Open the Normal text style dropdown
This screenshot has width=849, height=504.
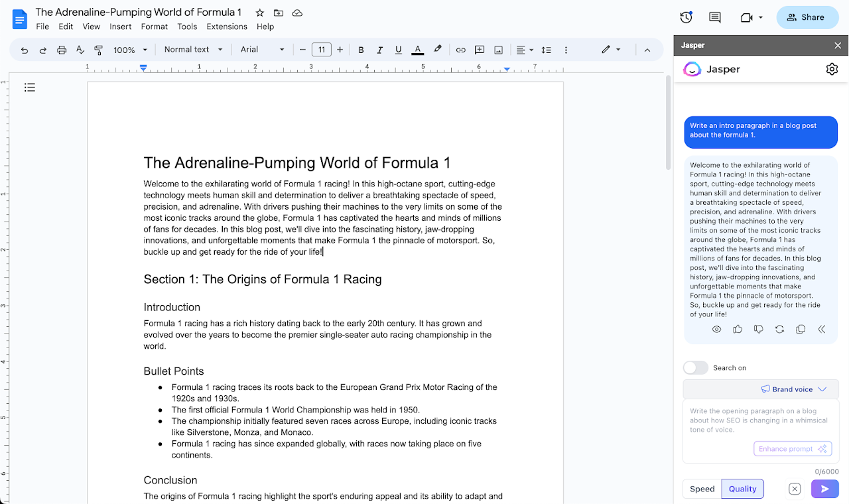[193, 50]
